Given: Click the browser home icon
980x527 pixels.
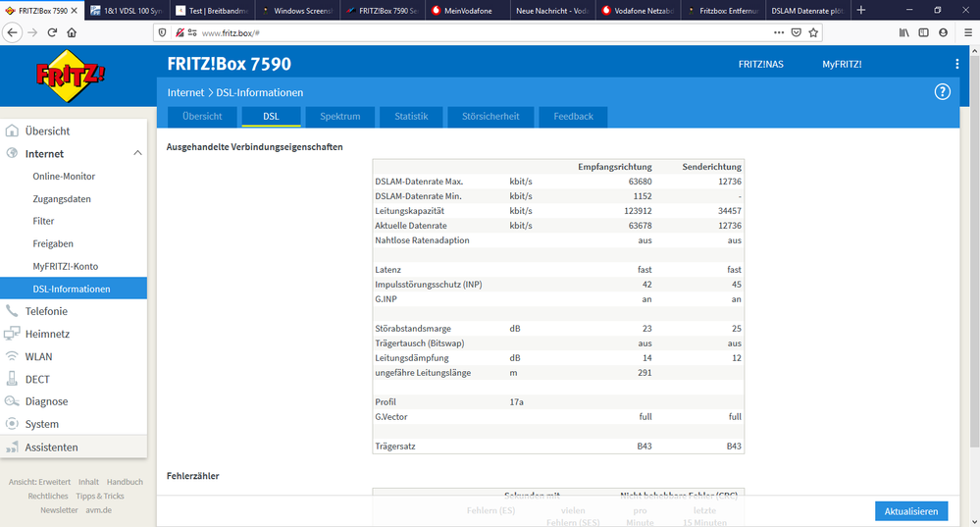Looking at the screenshot, I should click(x=72, y=32).
